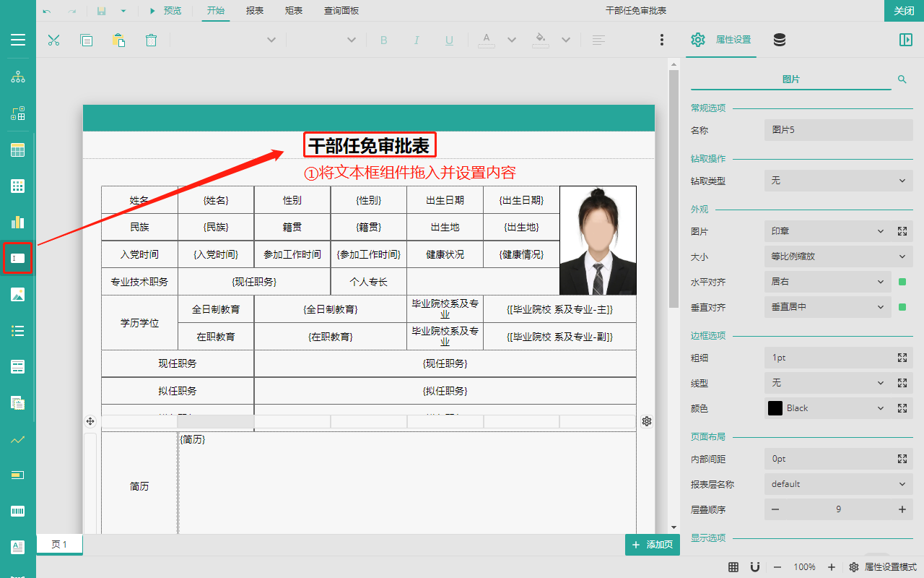Toggle the magnet snapping option

click(754, 567)
